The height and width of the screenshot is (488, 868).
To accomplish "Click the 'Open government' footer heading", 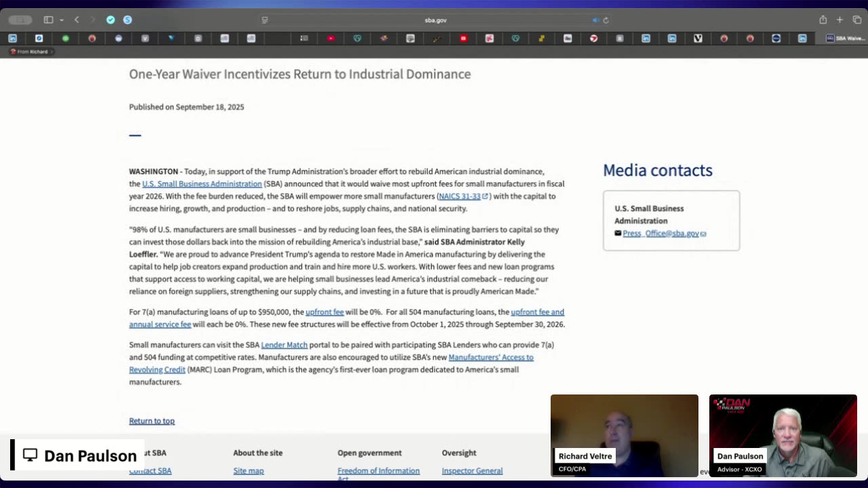I will (370, 453).
